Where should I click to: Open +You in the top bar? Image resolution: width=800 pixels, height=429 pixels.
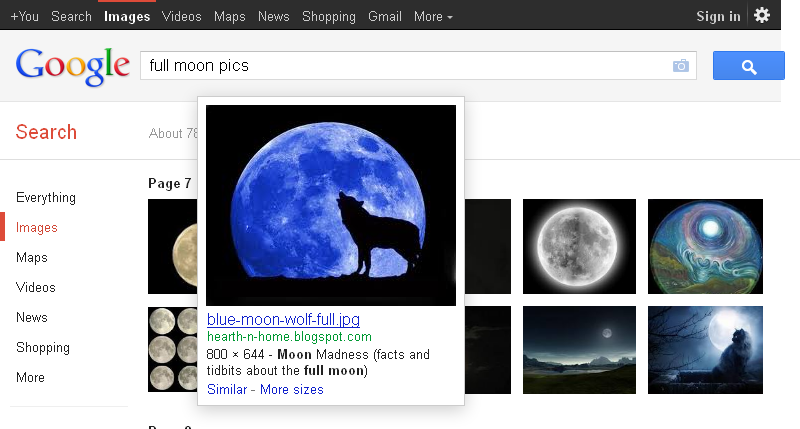tap(24, 17)
